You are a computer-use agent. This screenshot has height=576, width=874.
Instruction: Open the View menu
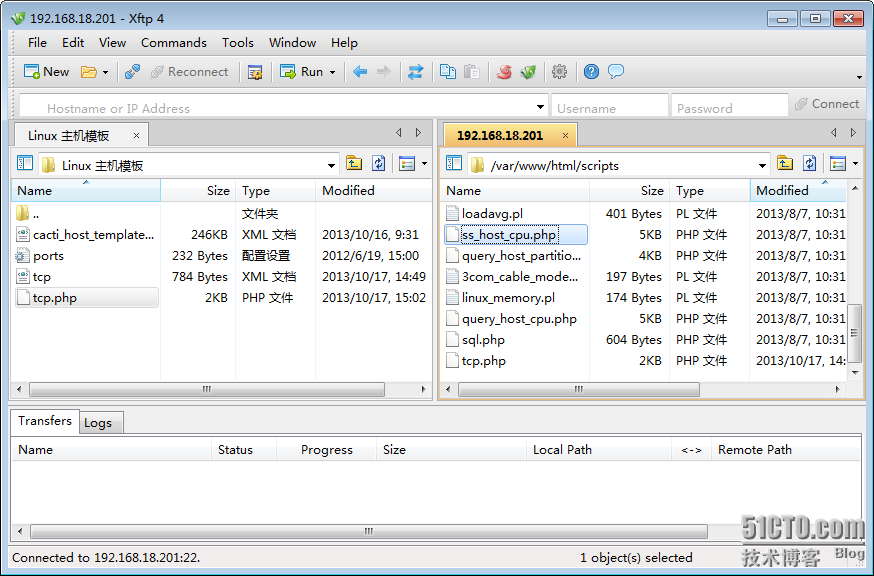[113, 43]
